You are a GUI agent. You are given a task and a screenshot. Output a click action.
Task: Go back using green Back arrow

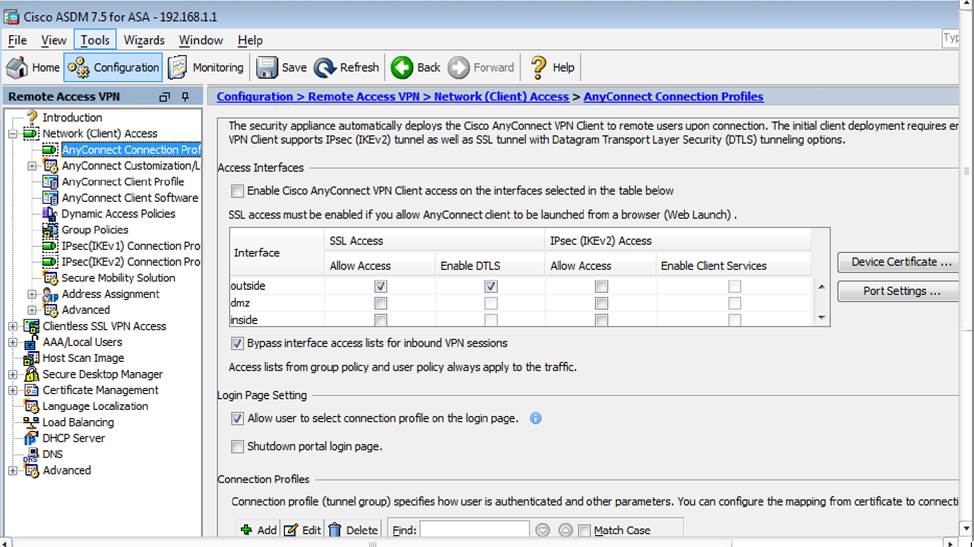point(402,67)
